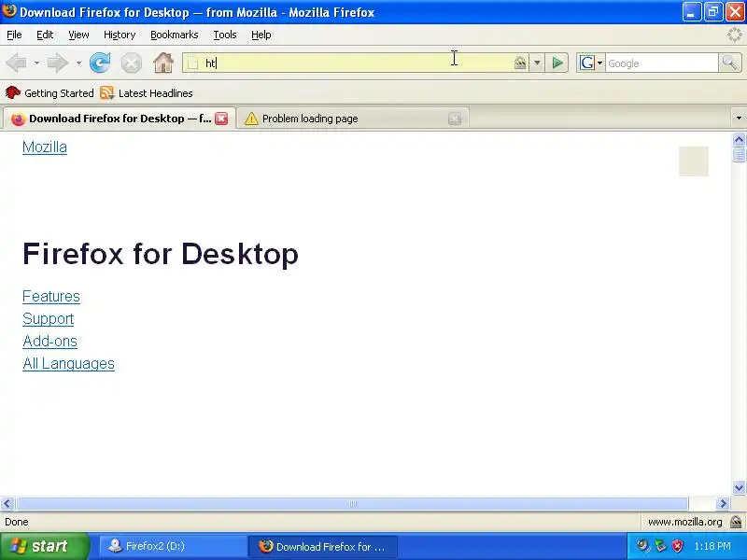Follow the Support link
747x560 pixels.
tap(49, 318)
